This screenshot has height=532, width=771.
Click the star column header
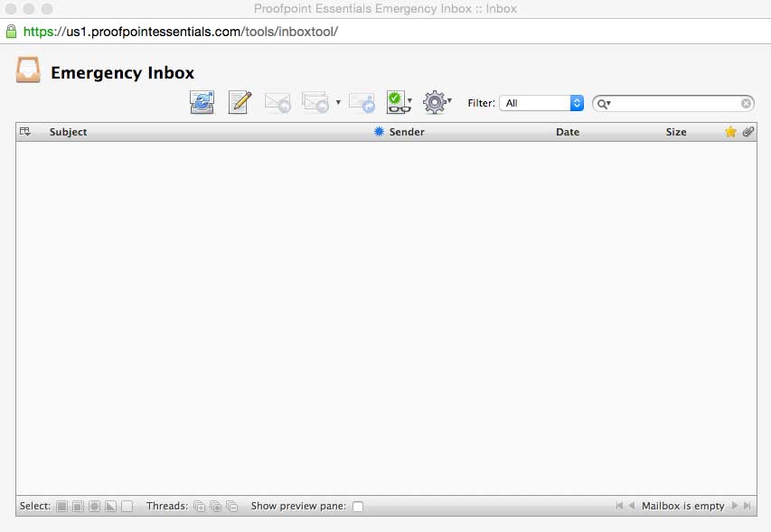pos(730,132)
